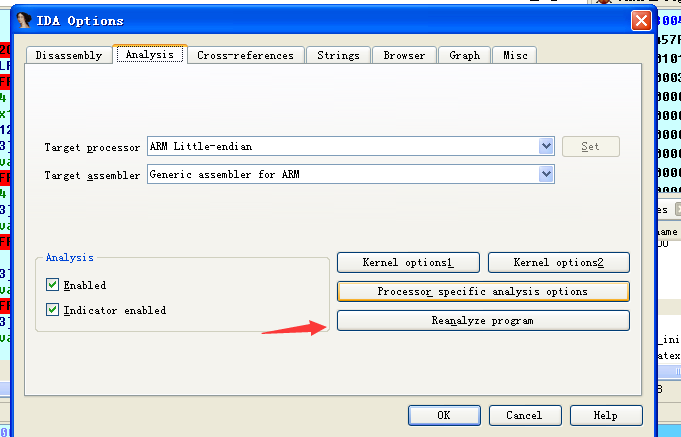This screenshot has height=437, width=681.
Task: Click the Cancel button
Action: pos(525,415)
